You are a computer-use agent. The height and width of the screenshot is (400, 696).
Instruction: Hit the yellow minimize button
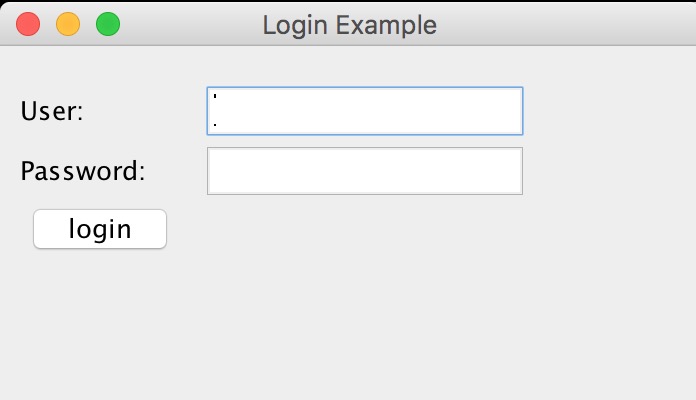point(68,24)
